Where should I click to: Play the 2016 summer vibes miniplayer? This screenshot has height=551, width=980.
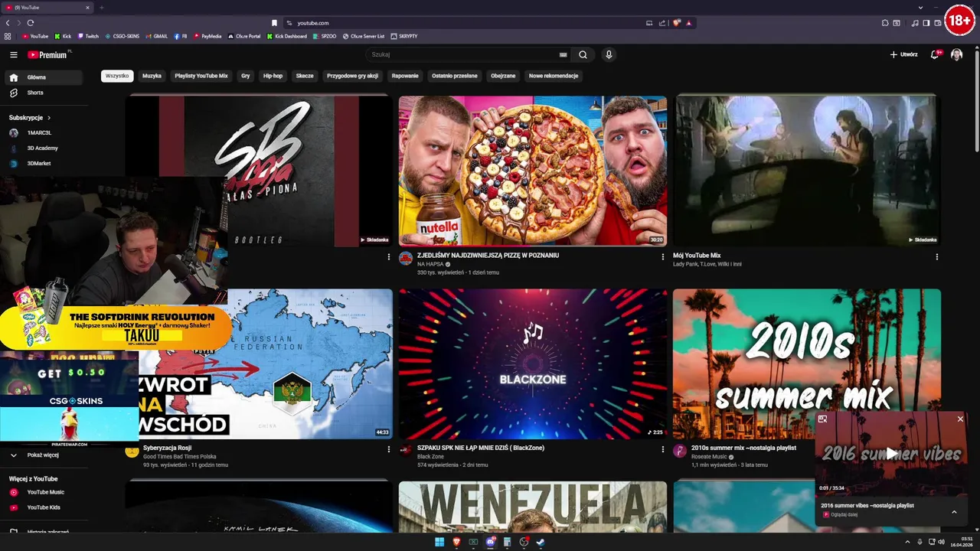pos(891,454)
